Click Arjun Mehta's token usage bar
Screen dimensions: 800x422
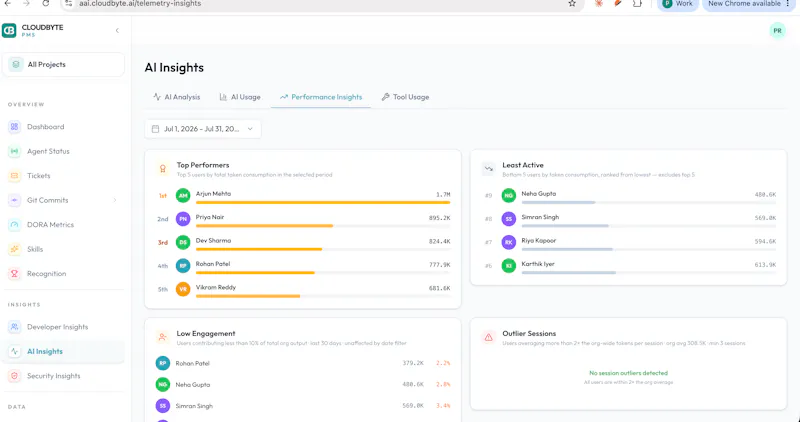click(x=323, y=203)
